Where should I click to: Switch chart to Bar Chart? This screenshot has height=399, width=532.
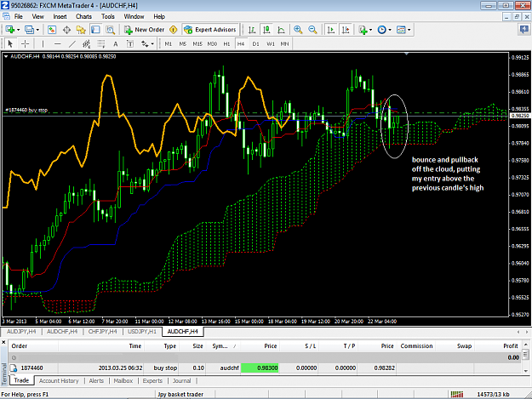point(252,30)
